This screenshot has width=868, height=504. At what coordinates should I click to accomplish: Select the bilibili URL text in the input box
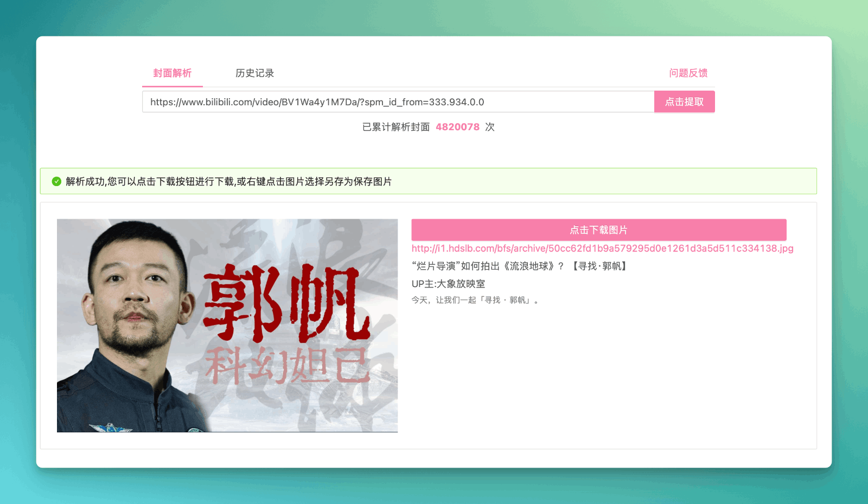point(317,101)
